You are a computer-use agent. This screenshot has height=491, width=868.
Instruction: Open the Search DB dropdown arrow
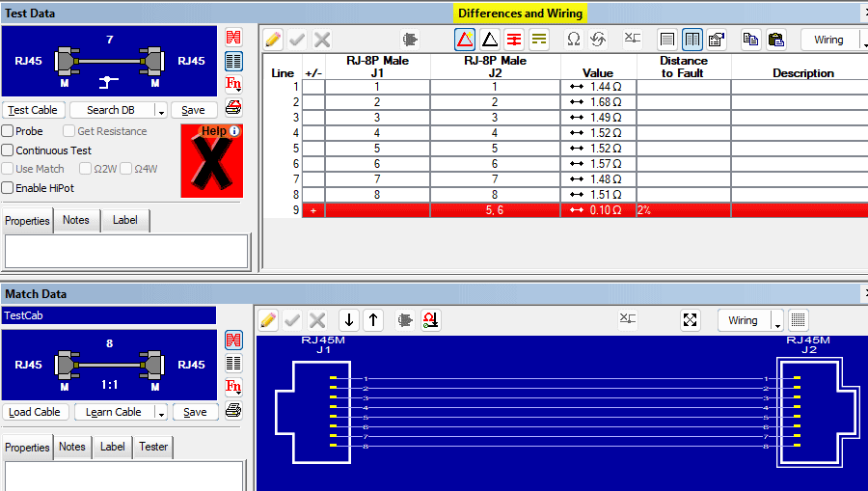[x=162, y=111]
